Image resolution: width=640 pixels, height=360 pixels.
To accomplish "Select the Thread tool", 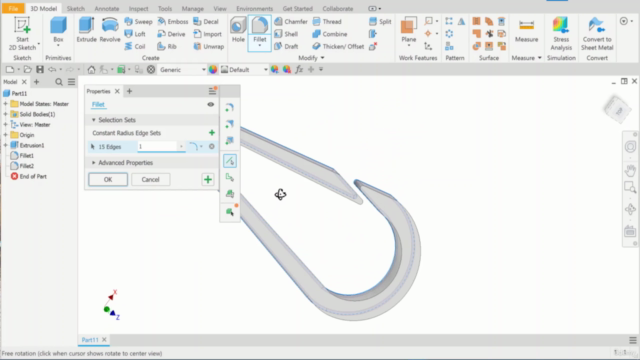I will click(x=327, y=22).
